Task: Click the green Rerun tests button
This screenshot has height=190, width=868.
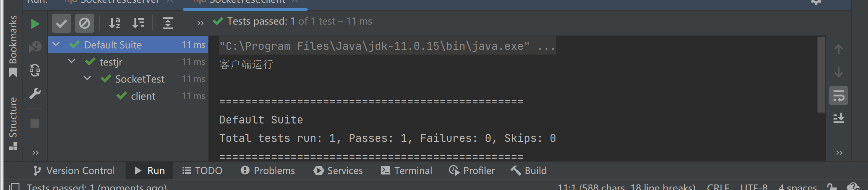Action: pos(35,24)
